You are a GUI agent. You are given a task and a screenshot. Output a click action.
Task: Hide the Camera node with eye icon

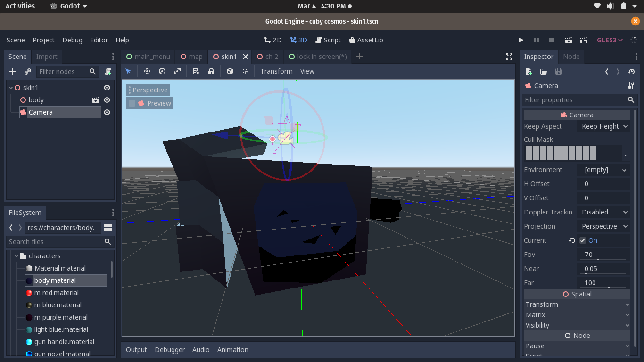click(107, 112)
